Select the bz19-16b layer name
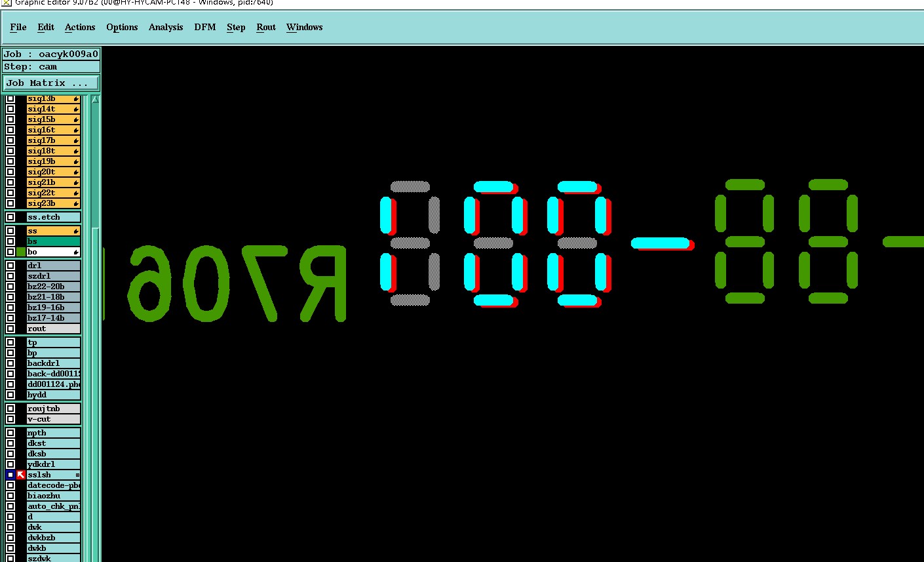Screen dimensions: 924x562 pyautogui.click(x=54, y=308)
